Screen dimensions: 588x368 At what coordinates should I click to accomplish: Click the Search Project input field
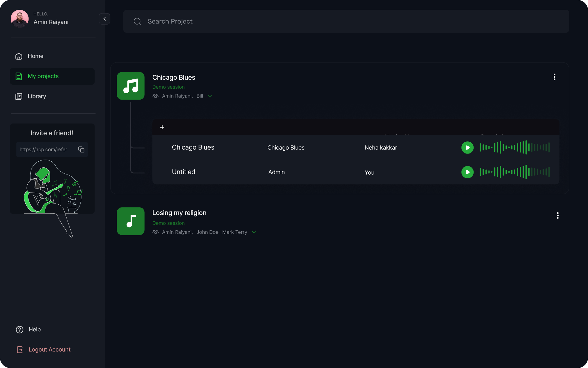coord(346,21)
